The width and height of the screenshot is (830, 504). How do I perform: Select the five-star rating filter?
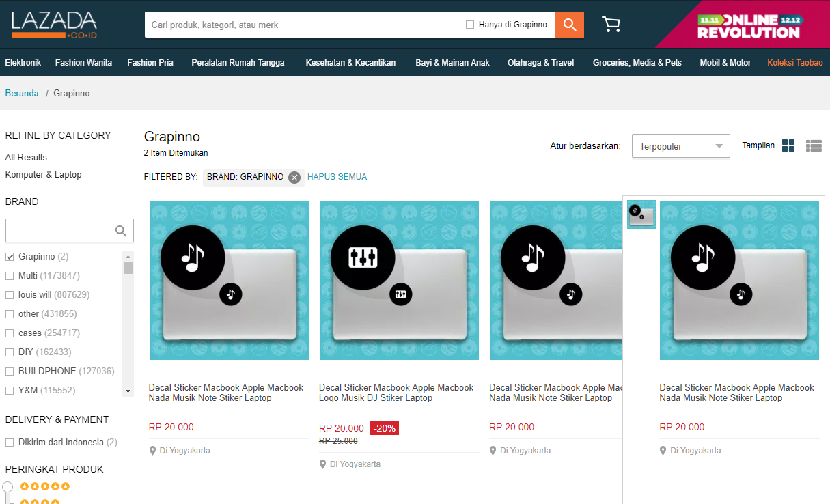coord(45,486)
